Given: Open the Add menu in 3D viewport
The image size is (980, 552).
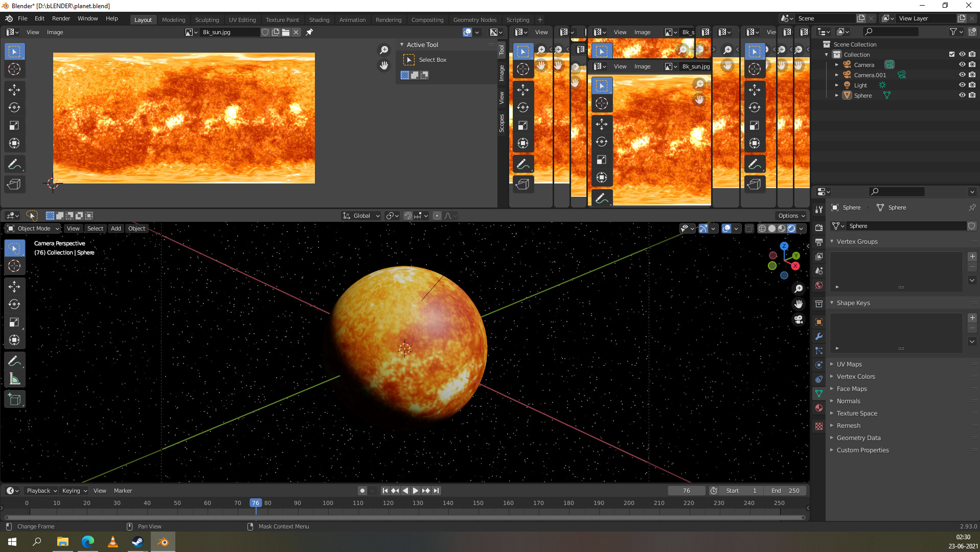Looking at the screenshot, I should point(116,228).
